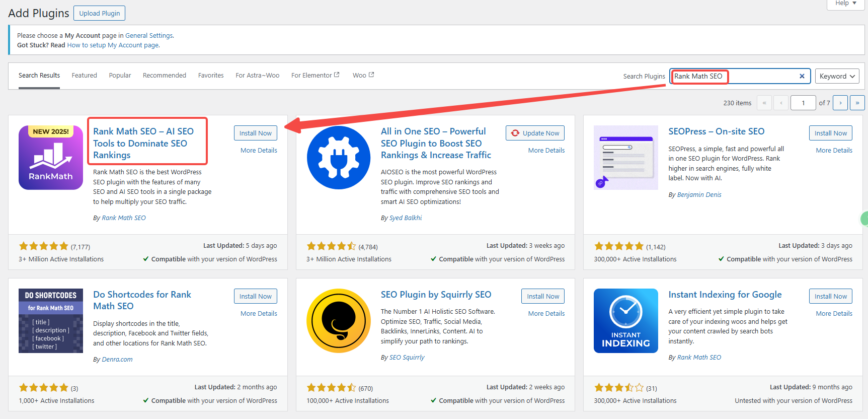Screen dimensions: 868x419
Task: Click the Instant Indexing clock icon
Action: click(x=625, y=321)
